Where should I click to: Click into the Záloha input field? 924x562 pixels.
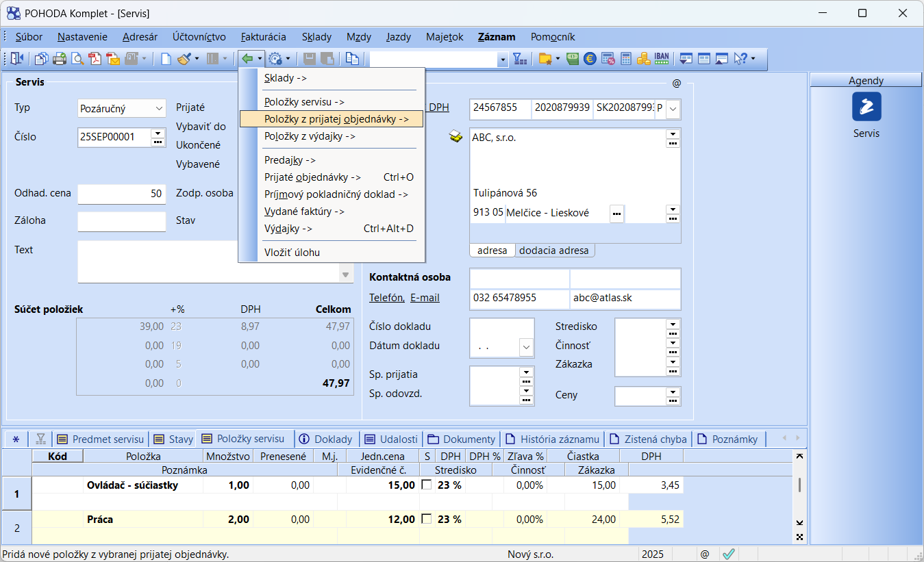pos(122,221)
